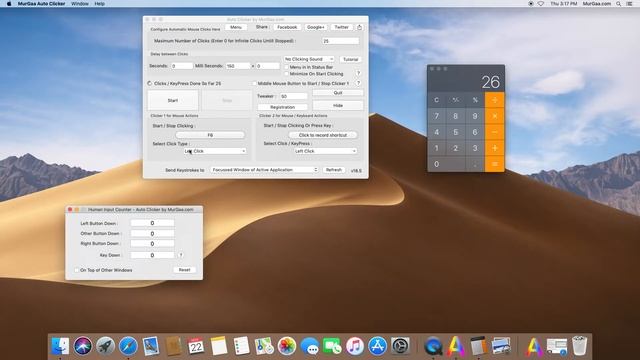Click the Tweaker value field

tap(293, 96)
